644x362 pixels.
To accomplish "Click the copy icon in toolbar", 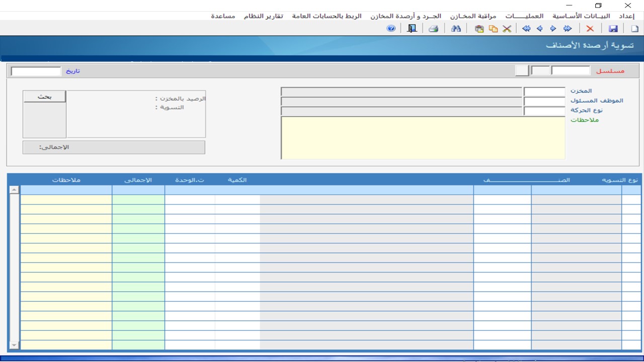I will point(493,29).
